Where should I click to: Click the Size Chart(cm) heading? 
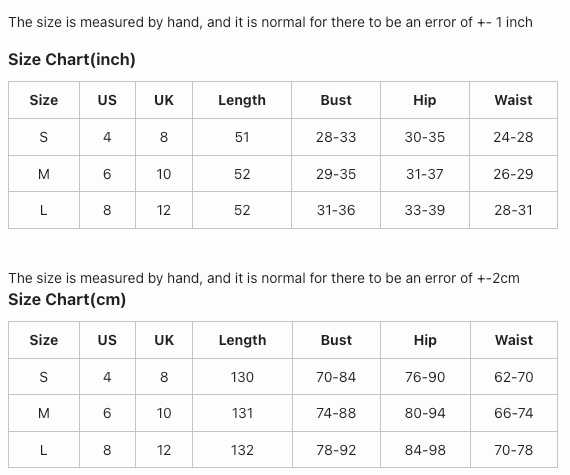click(67, 299)
